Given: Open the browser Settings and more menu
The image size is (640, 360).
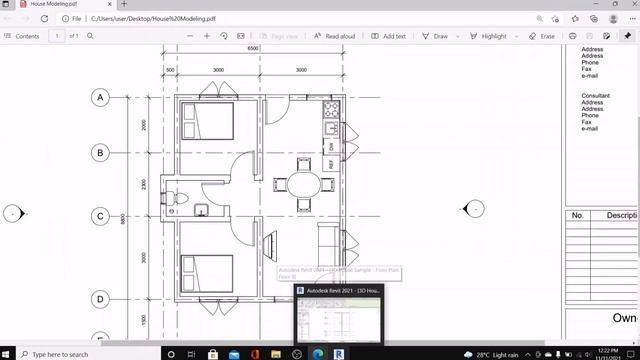Looking at the screenshot, I should coord(632,19).
